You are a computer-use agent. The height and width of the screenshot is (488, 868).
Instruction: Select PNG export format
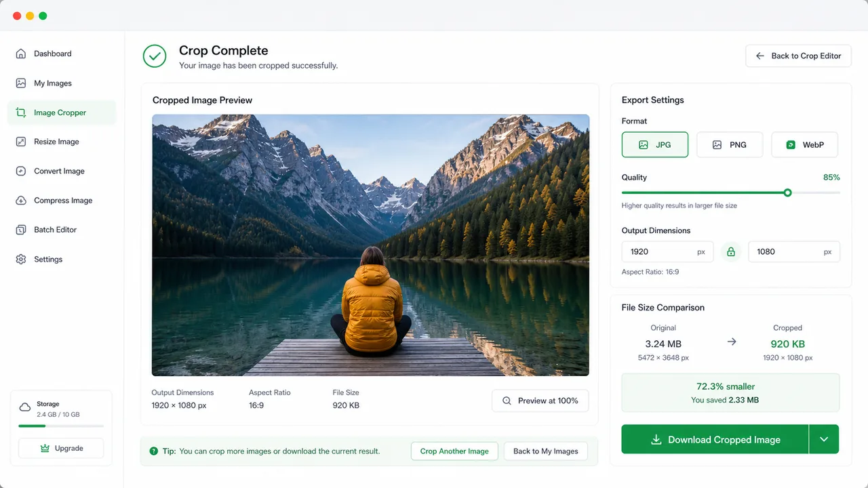tap(730, 145)
